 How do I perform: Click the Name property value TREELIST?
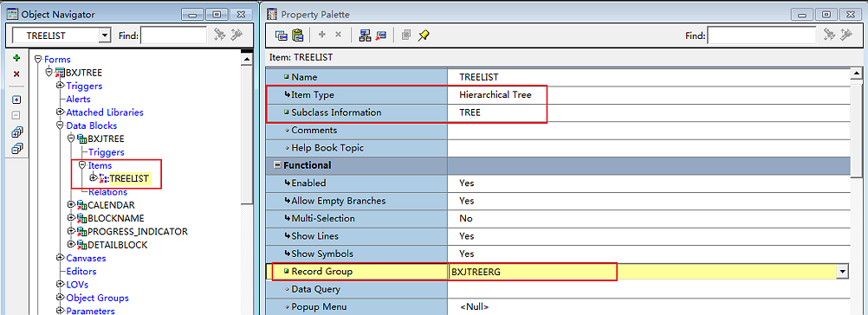pos(478,77)
